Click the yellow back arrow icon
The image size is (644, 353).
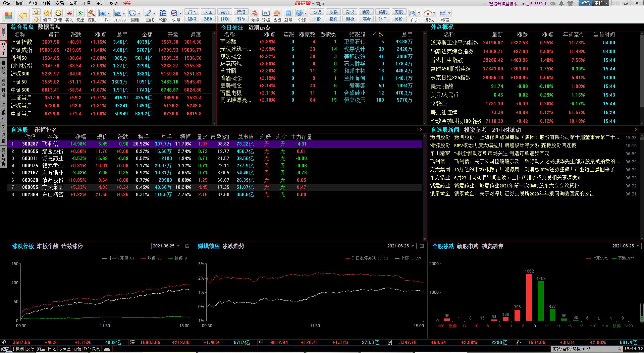click(x=23, y=15)
